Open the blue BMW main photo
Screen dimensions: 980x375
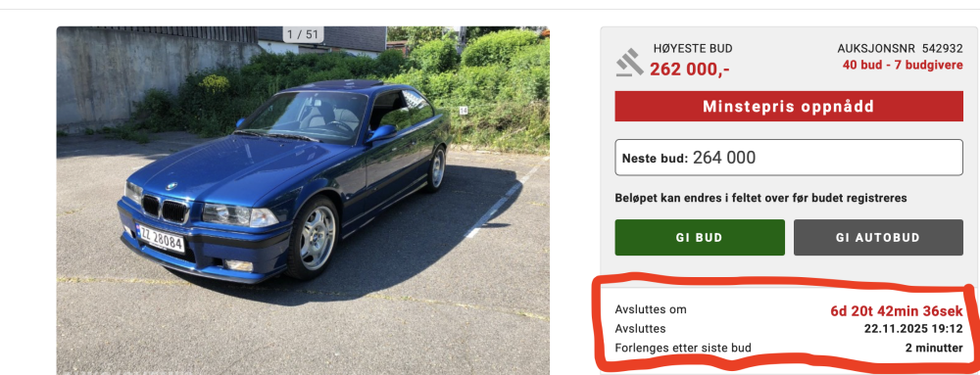[x=303, y=201]
